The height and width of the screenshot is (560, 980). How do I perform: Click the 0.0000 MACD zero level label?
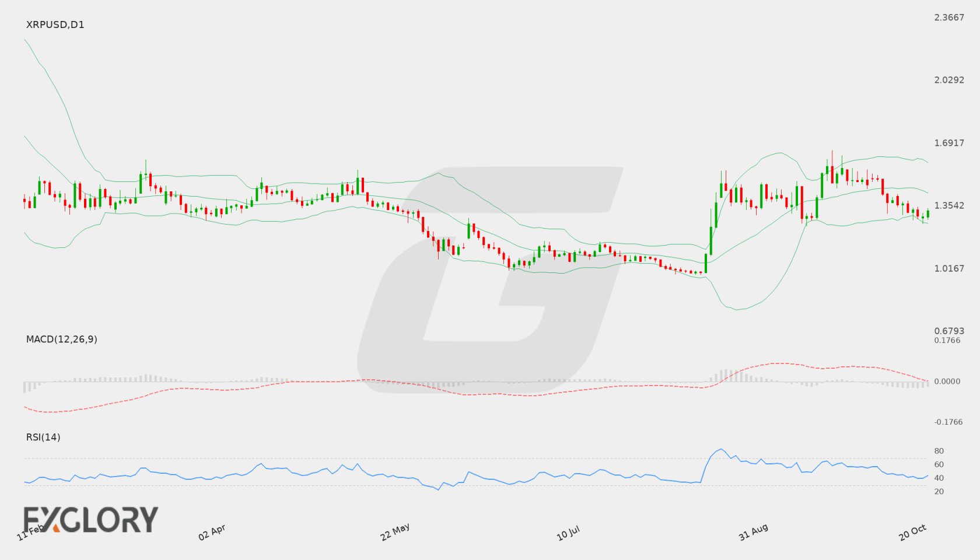coord(947,381)
